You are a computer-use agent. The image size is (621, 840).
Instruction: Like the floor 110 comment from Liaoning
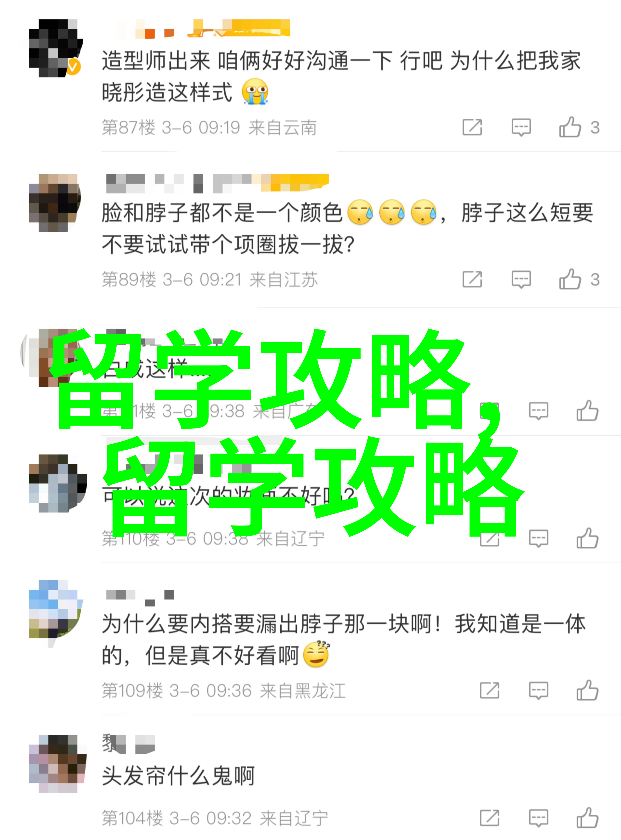[588, 539]
